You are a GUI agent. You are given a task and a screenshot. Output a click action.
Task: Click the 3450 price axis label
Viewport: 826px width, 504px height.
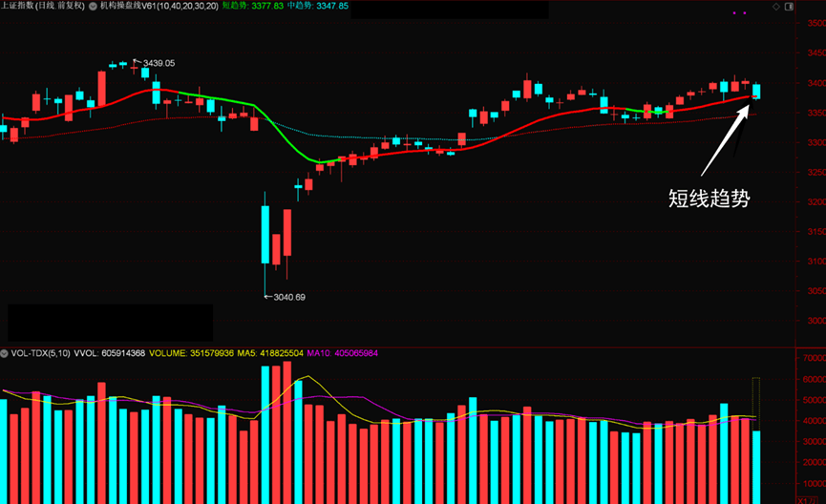pos(816,53)
